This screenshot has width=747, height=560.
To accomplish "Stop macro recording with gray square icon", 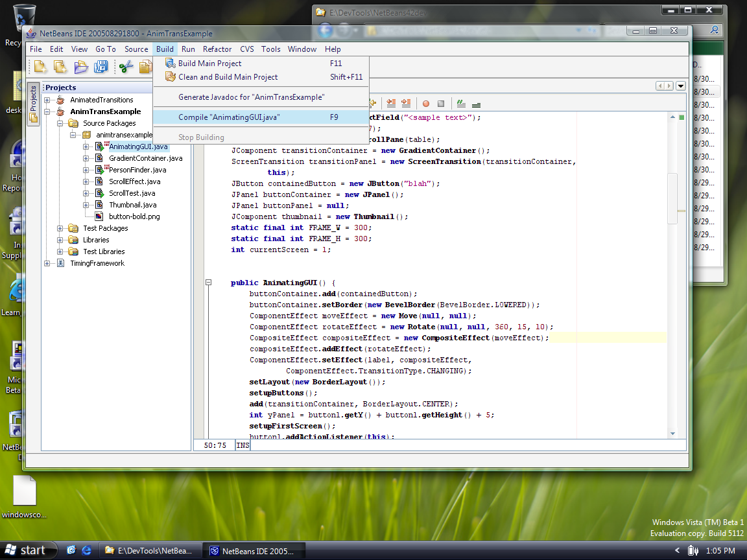I will (441, 103).
